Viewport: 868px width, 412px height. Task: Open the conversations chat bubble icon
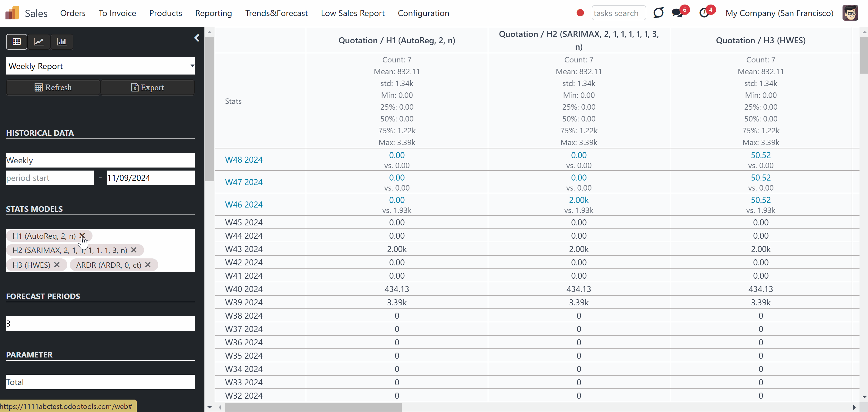[x=677, y=13]
